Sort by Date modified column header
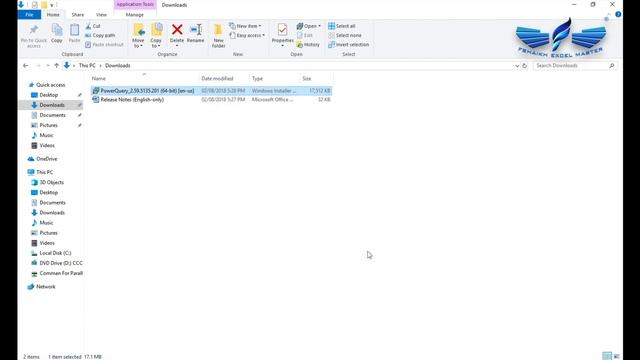Viewport: 640px width, 360px height. click(224, 78)
